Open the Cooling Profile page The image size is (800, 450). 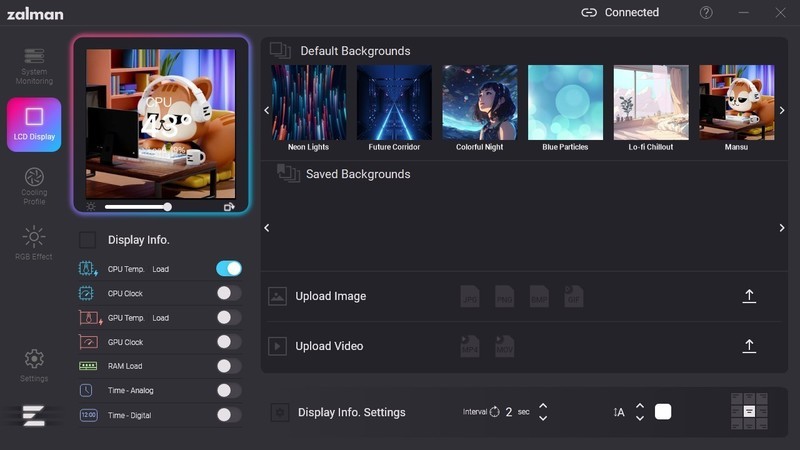(34, 184)
